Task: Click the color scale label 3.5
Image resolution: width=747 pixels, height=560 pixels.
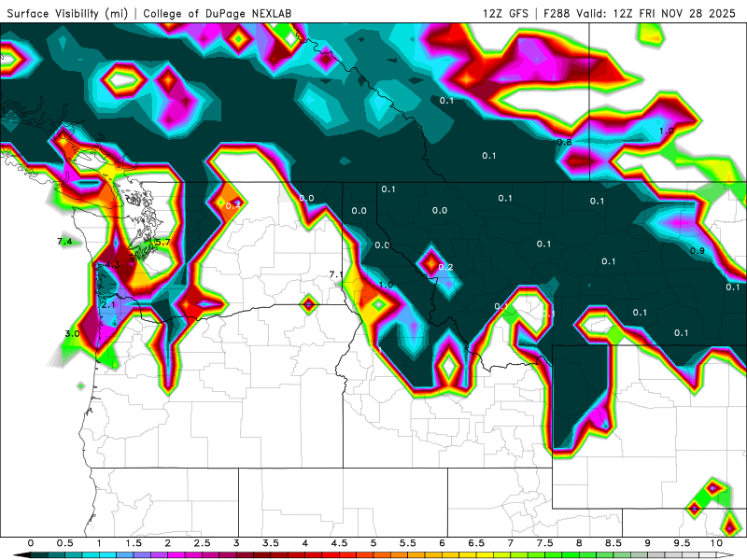Action: tap(271, 543)
